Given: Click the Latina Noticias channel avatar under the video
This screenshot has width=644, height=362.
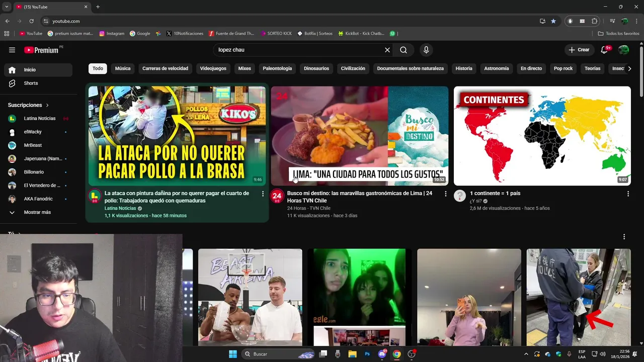Looking at the screenshot, I should click(x=95, y=196).
